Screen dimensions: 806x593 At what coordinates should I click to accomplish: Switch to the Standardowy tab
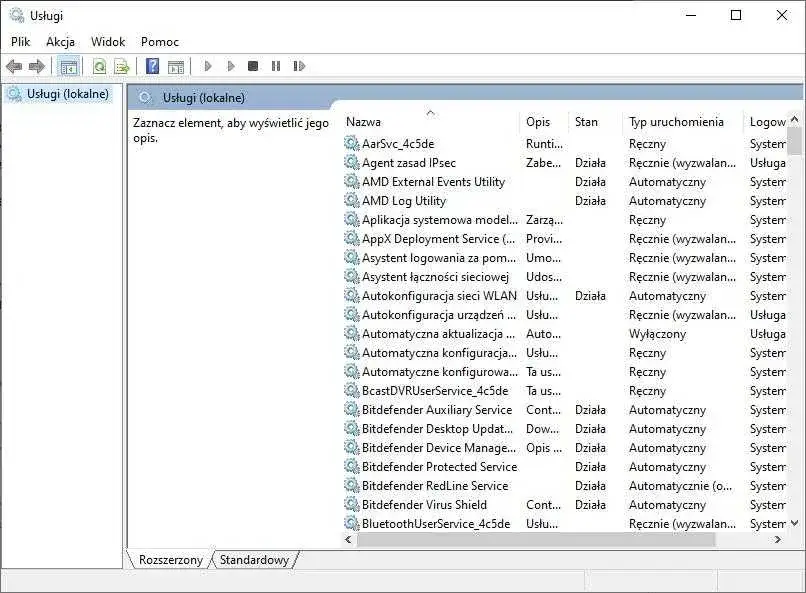pyautogui.click(x=254, y=560)
